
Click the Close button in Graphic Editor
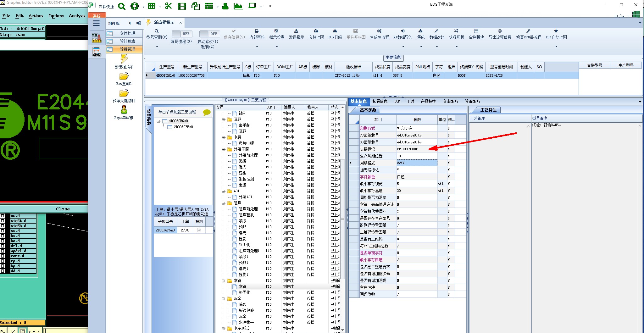click(63, 209)
